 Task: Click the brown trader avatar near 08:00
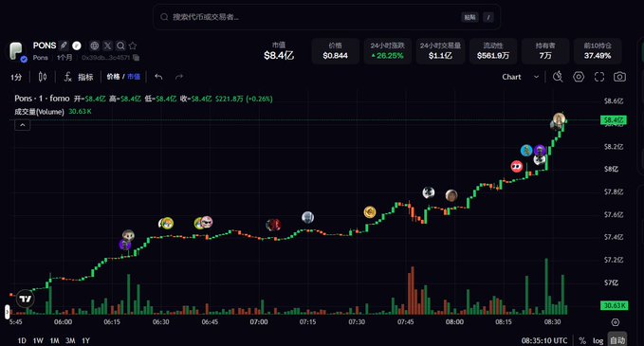point(451,195)
